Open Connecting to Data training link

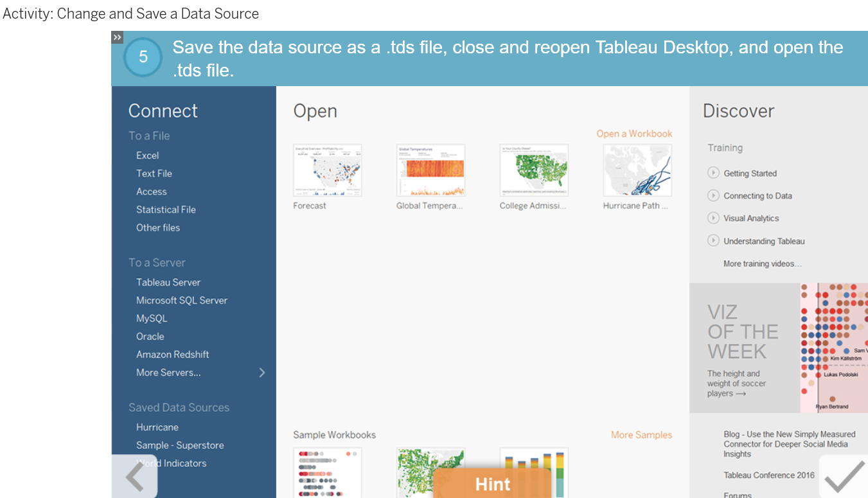[757, 196]
